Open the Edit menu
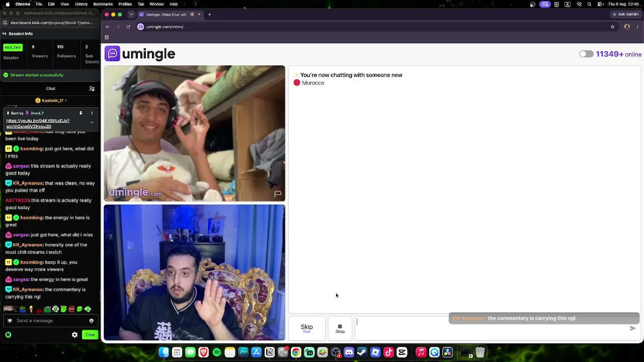This screenshot has width=644, height=362. click(51, 4)
